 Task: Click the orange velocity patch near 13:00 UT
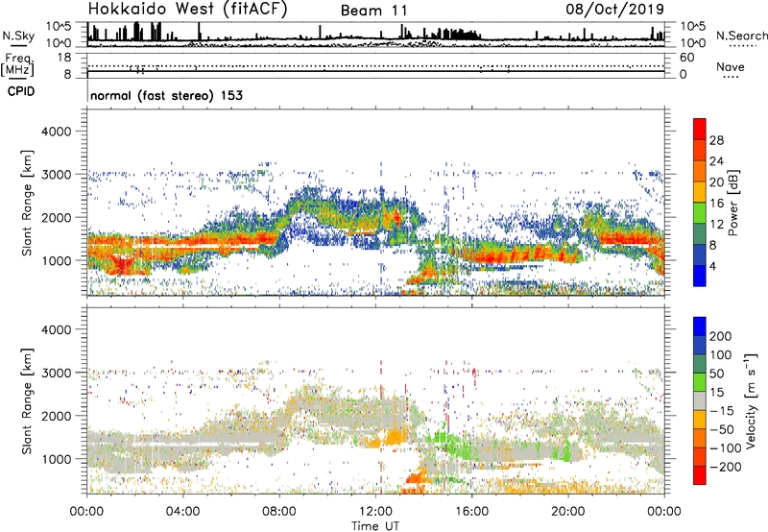(x=394, y=436)
